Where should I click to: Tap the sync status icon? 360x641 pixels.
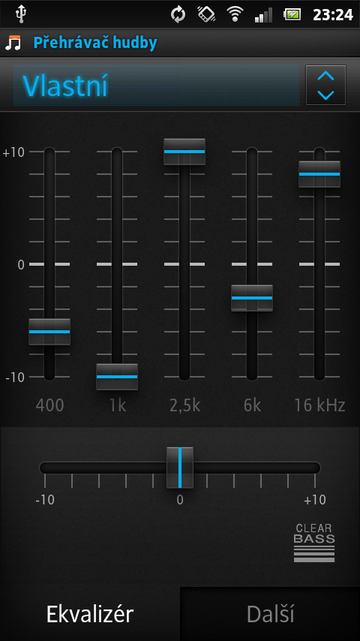[178, 15]
